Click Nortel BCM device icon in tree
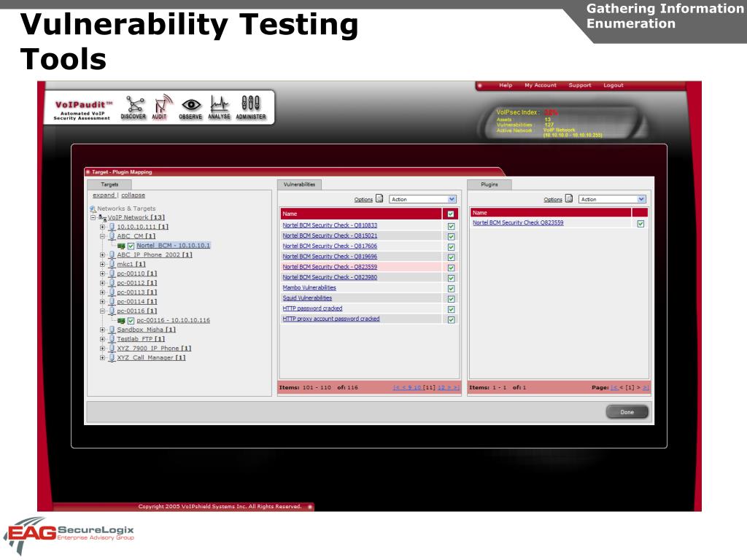This screenshot has height=560, width=747. 121,246
